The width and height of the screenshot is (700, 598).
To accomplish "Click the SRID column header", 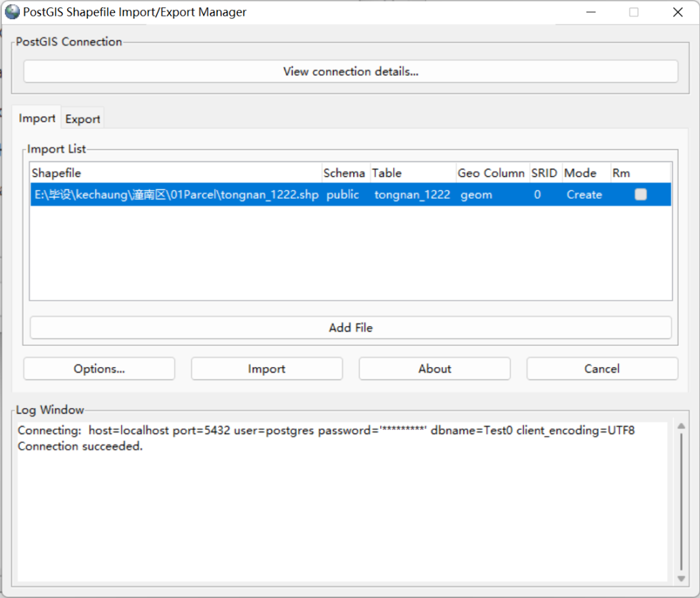I will coord(546,173).
